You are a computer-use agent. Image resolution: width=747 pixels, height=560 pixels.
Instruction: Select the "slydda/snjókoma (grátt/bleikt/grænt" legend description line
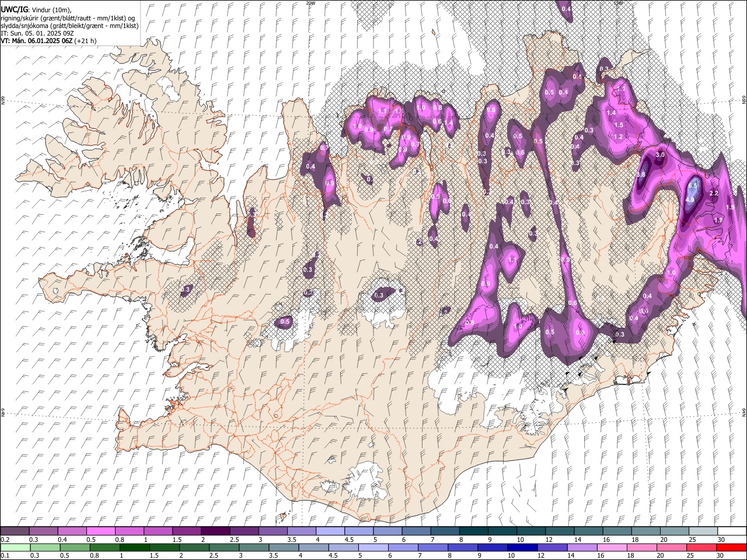pos(69,26)
